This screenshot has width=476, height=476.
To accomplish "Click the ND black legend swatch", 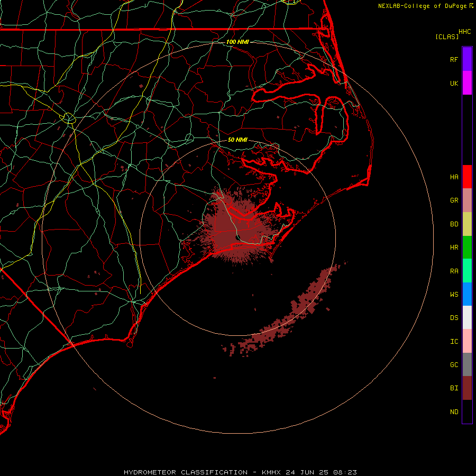I will point(467,411).
